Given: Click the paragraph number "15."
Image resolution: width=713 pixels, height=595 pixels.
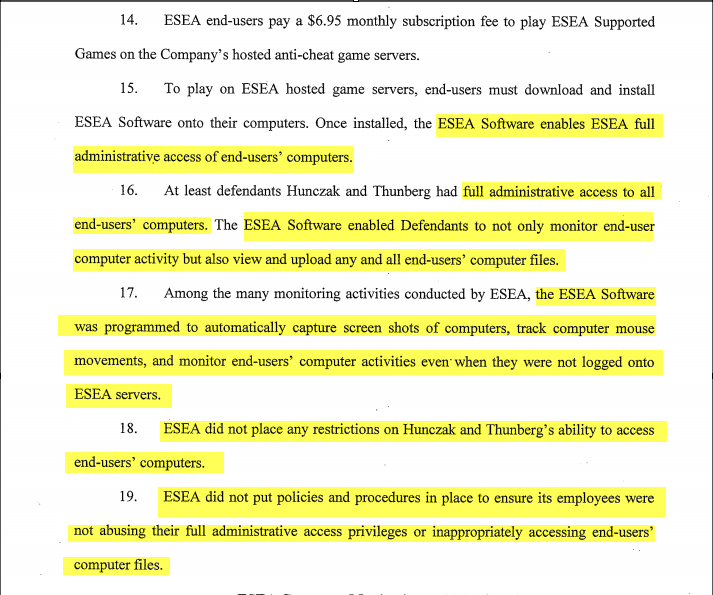Looking at the screenshot, I should [129, 87].
